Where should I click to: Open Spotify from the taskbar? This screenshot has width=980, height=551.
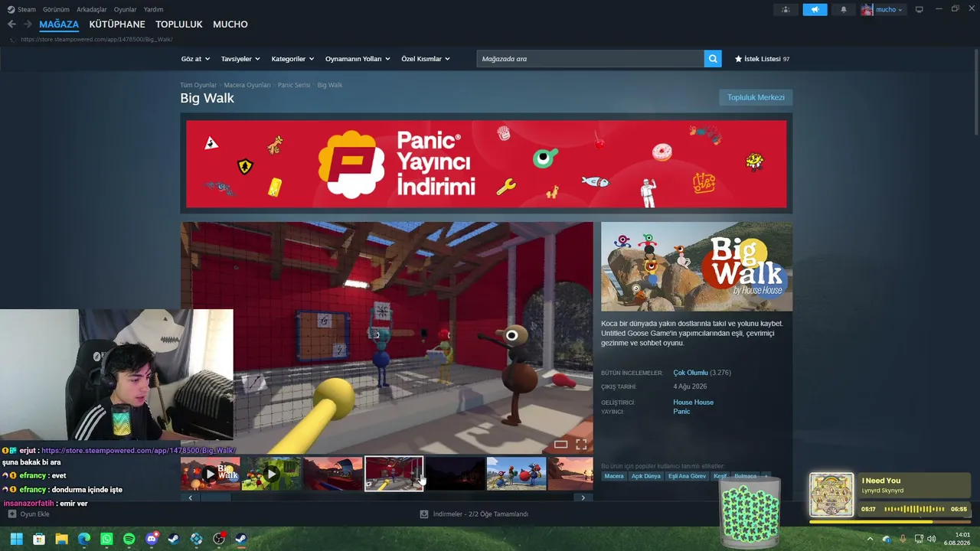click(x=129, y=539)
